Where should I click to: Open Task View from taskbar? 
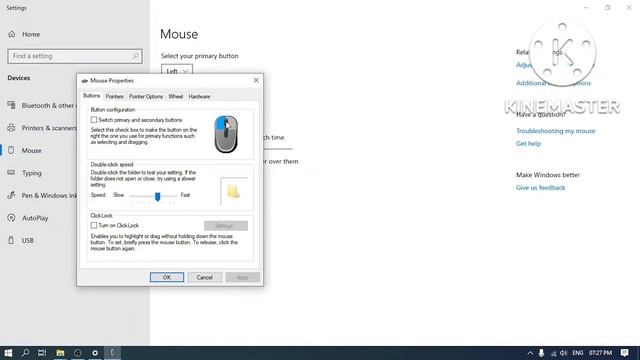click(x=42, y=353)
